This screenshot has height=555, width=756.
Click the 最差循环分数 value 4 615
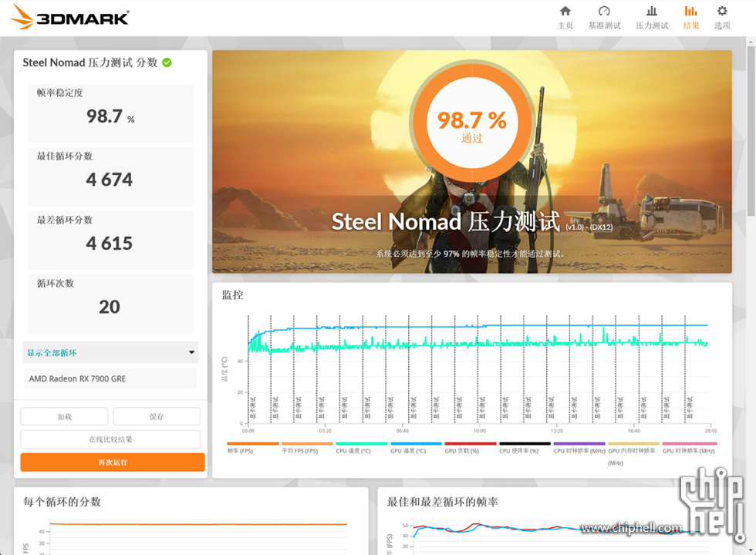[x=110, y=244]
